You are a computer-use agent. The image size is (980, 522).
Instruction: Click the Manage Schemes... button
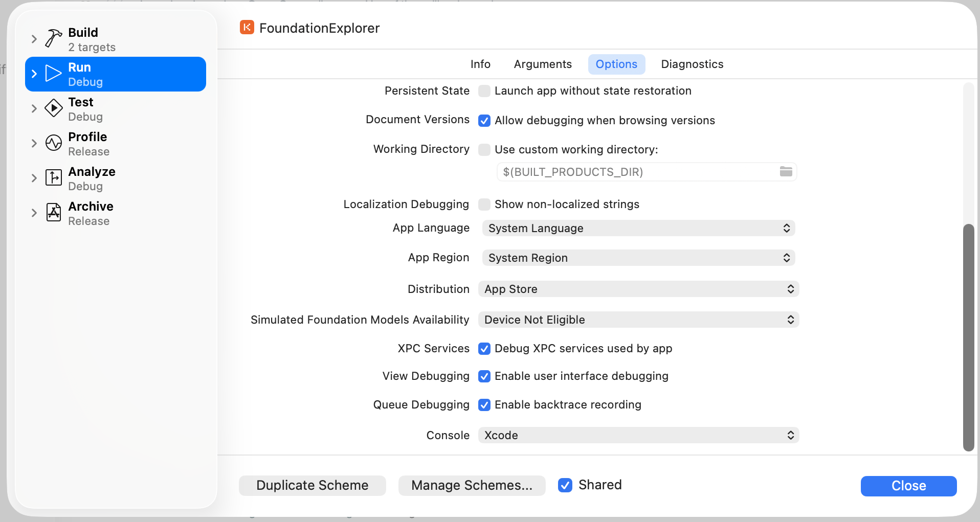coord(472,486)
